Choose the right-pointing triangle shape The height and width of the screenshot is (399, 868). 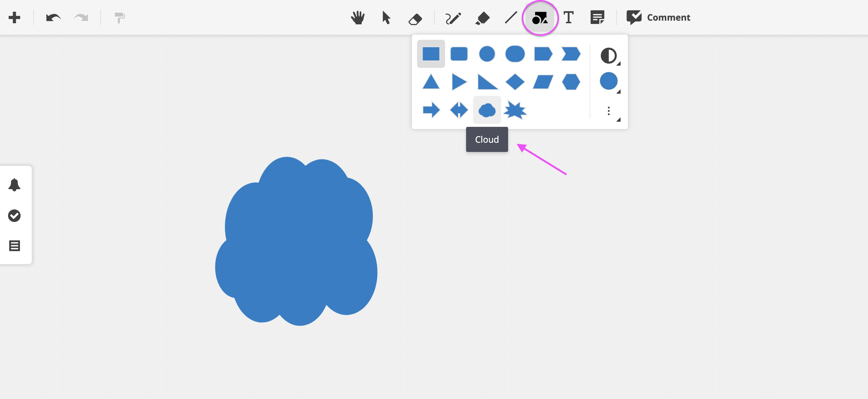click(x=459, y=81)
